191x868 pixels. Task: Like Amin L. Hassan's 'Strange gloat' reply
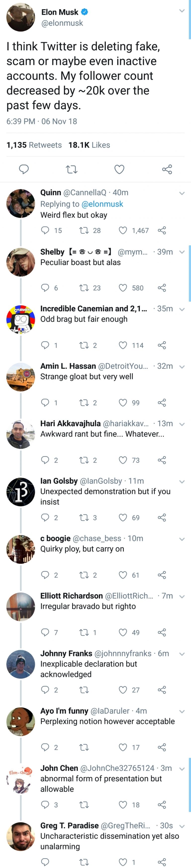click(x=123, y=403)
